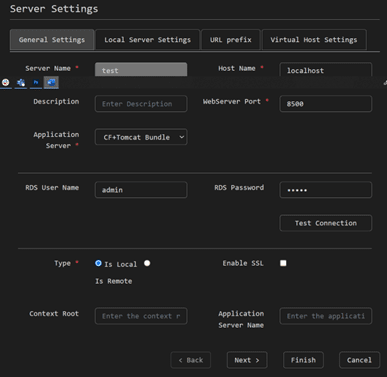This screenshot has width=387, height=377.
Task: Select the Is Local radio button
Action: pyautogui.click(x=98, y=263)
